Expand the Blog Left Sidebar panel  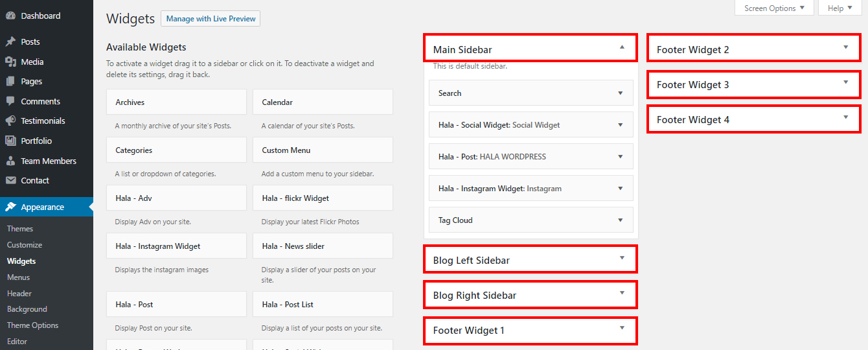click(622, 259)
